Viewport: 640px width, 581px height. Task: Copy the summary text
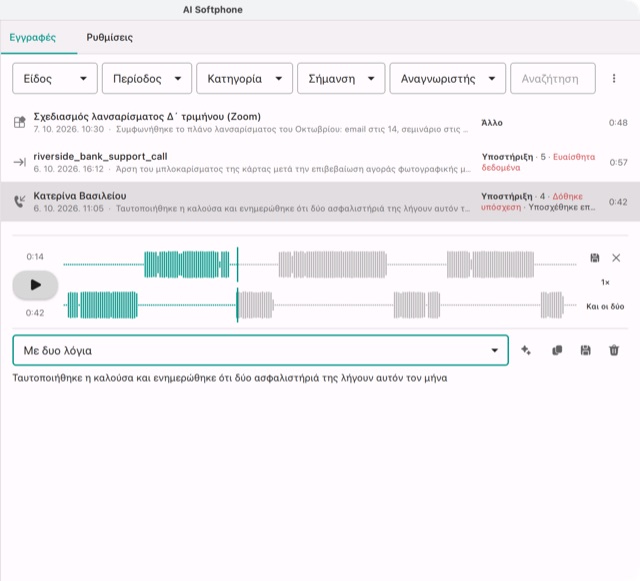(557, 350)
